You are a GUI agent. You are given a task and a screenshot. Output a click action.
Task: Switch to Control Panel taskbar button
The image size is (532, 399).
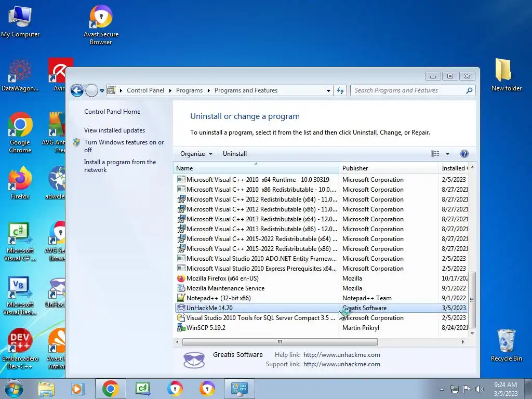[x=239, y=389]
